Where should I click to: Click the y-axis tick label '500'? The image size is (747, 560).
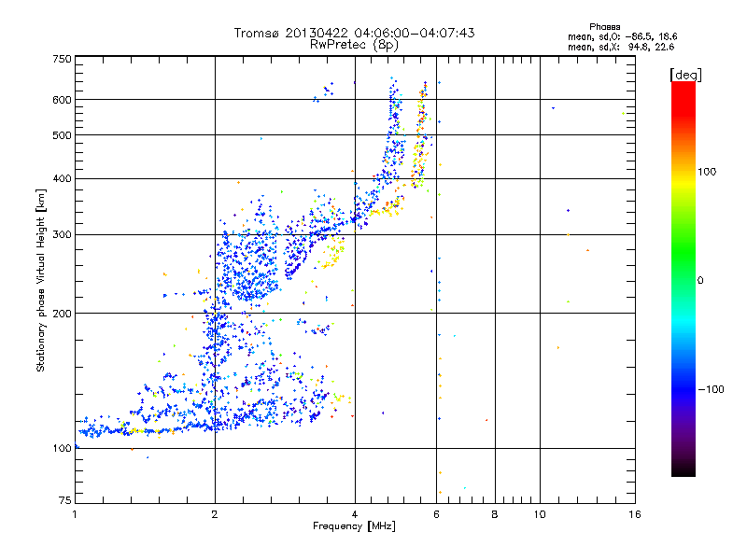(62, 135)
